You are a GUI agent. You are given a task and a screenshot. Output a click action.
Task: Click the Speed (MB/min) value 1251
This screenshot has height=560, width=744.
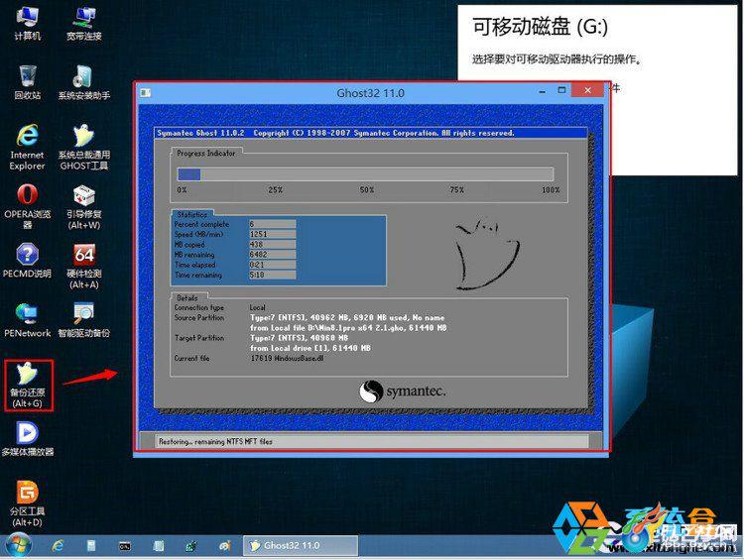coord(272,234)
